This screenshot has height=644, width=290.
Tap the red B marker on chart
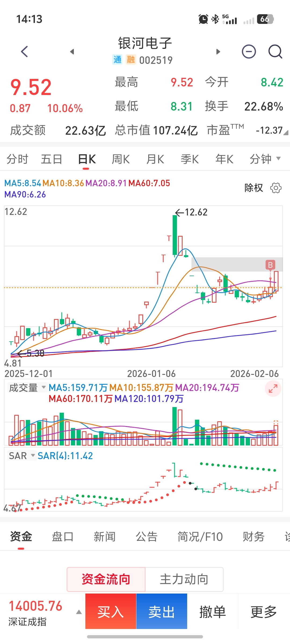(x=270, y=265)
